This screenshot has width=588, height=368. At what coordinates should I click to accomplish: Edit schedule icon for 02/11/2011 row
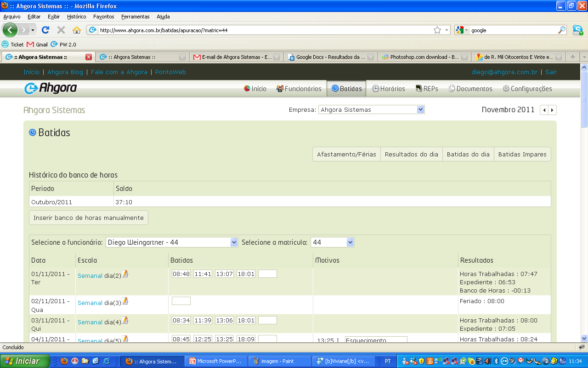(125, 301)
